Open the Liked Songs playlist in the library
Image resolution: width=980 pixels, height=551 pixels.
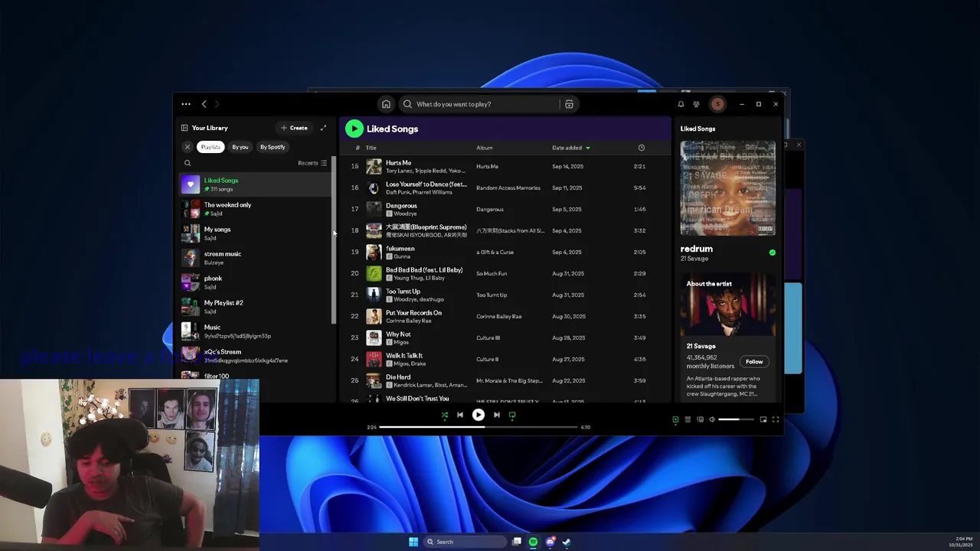(x=255, y=184)
